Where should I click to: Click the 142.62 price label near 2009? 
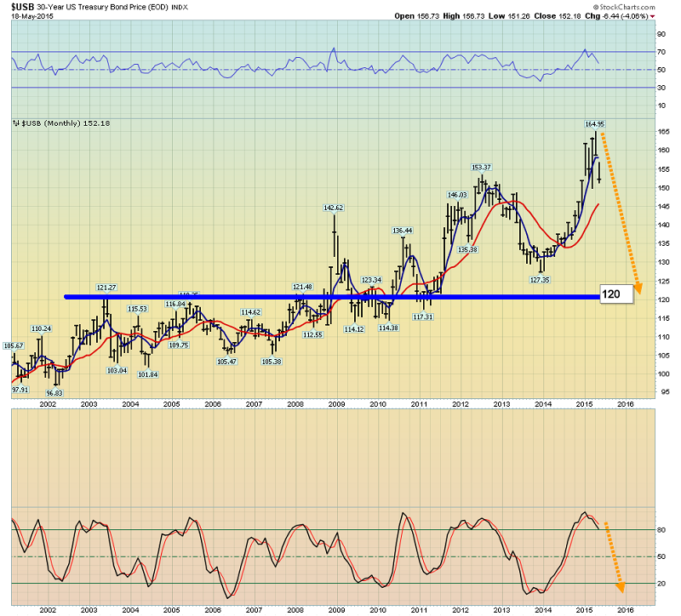coord(333,208)
